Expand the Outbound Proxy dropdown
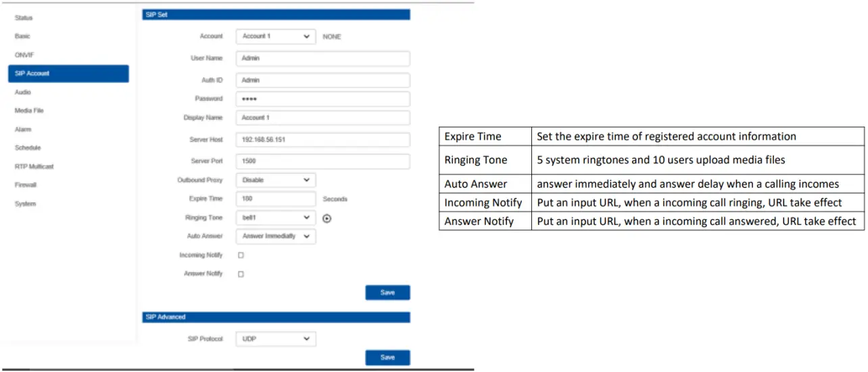Image resolution: width=868 pixels, height=372 pixels. [275, 180]
